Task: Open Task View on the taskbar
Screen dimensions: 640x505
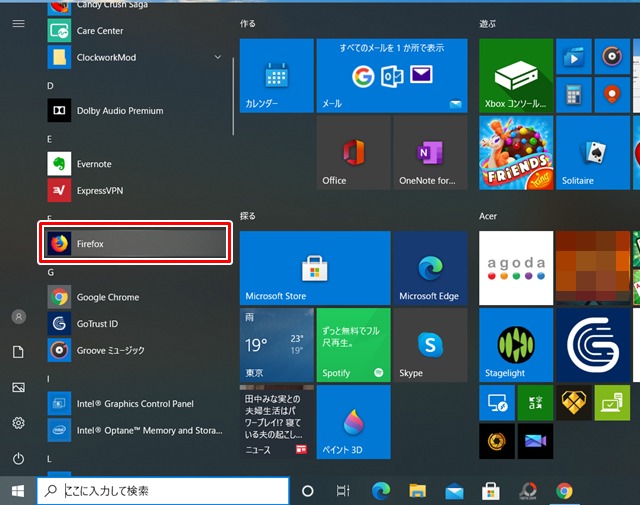Action: 343,491
